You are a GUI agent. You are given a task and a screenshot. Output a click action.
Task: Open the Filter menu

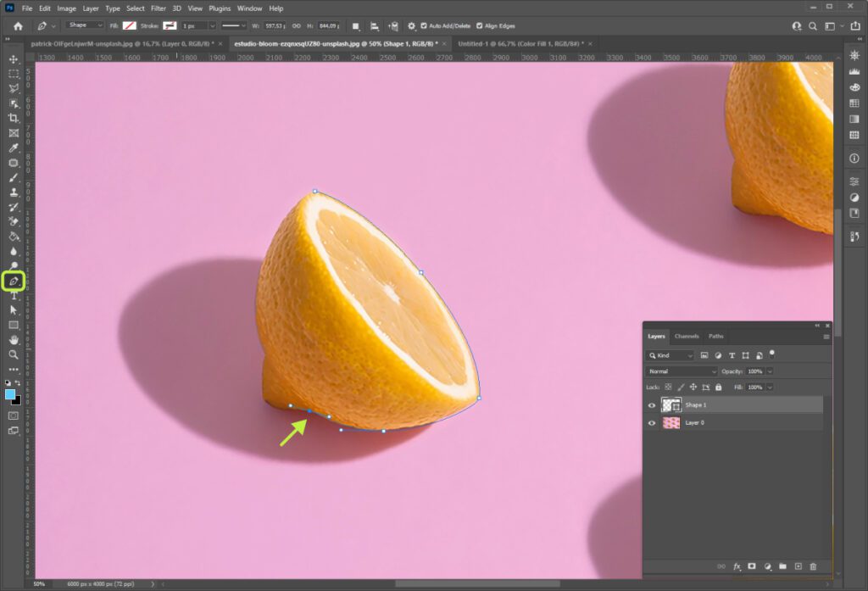tap(159, 8)
